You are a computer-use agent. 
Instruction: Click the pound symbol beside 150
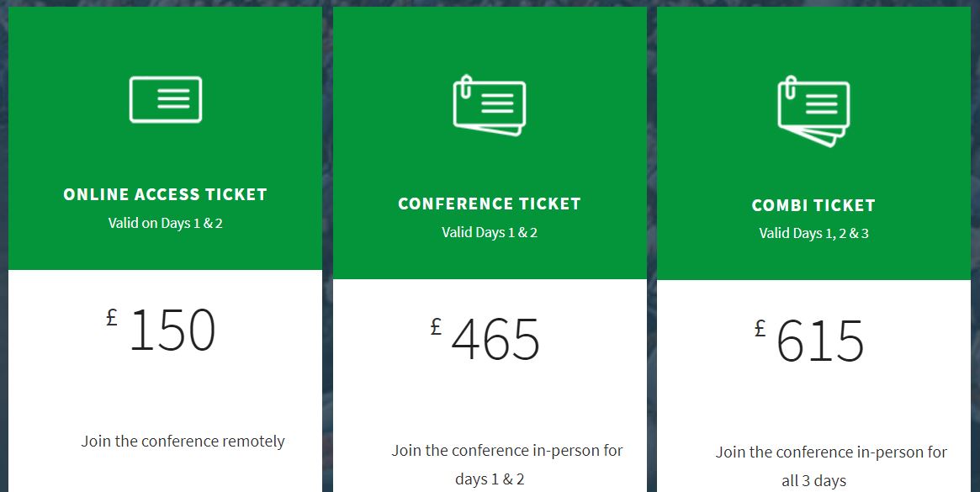coord(112,317)
